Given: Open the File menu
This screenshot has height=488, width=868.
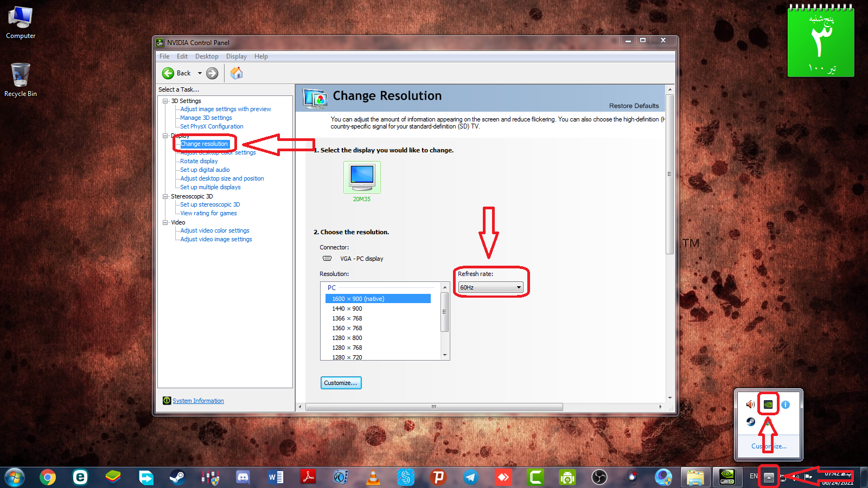Looking at the screenshot, I should pyautogui.click(x=164, y=56).
